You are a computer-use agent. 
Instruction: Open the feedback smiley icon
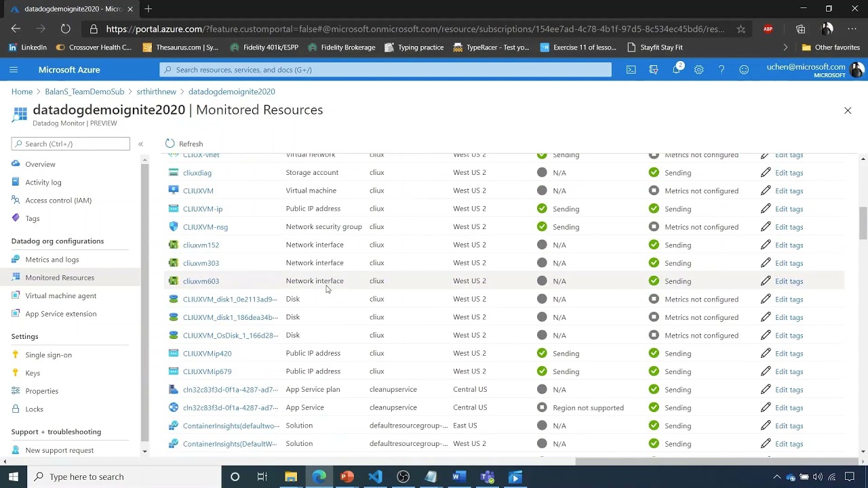point(744,70)
